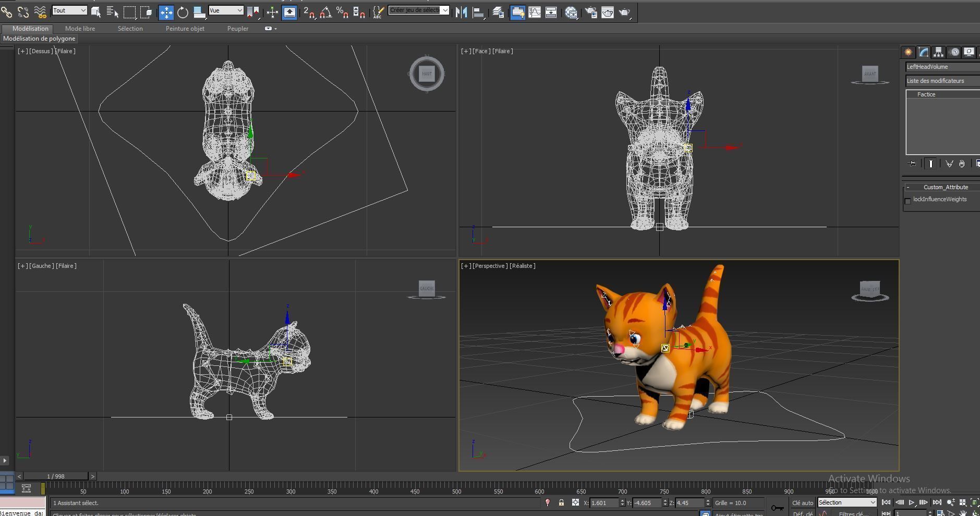Open the 'Tout' selection filter dropdown

[69, 10]
